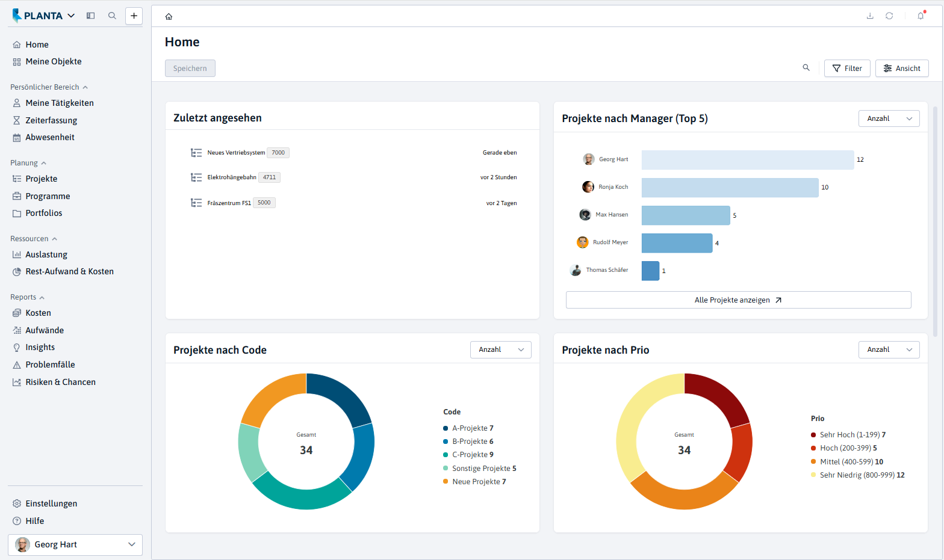Click the search magnifier next to Filter
Viewport: 944px width, 560px height.
(806, 68)
